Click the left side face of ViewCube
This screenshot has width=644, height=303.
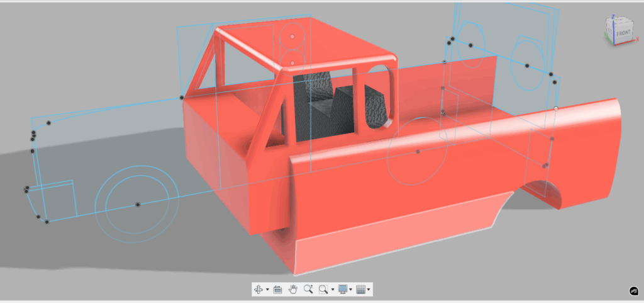(x=608, y=31)
